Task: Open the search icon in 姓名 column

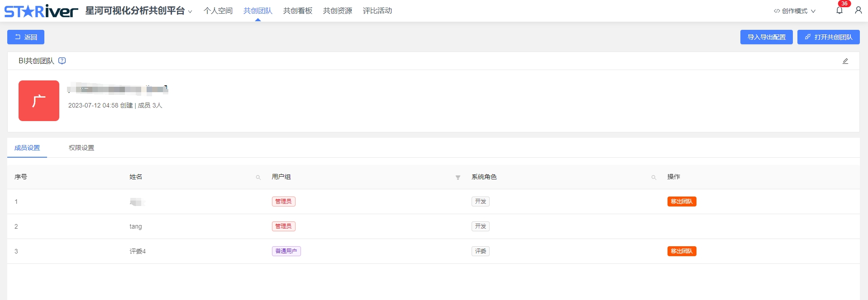Action: pos(258,178)
